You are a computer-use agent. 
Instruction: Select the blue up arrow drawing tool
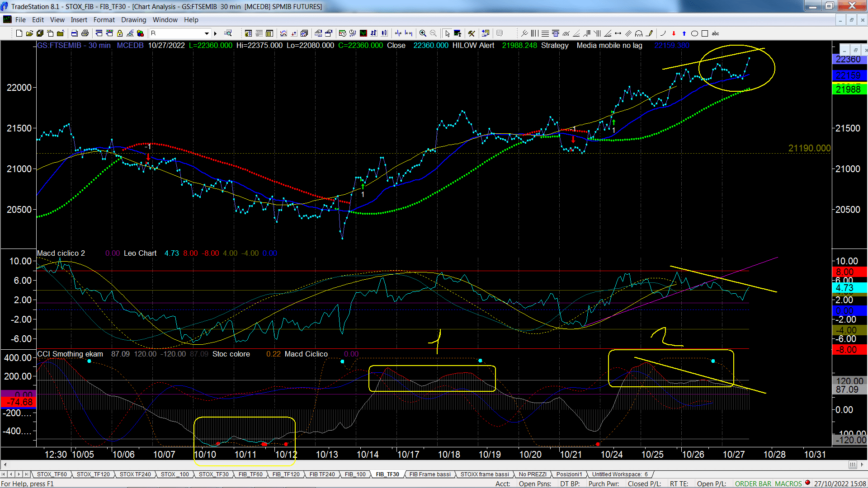[684, 33]
